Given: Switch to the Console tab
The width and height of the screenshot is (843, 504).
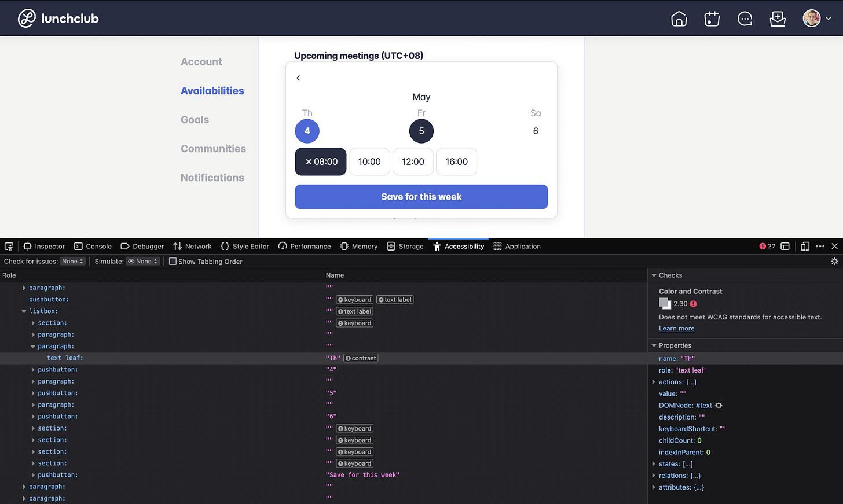Looking at the screenshot, I should (x=93, y=246).
